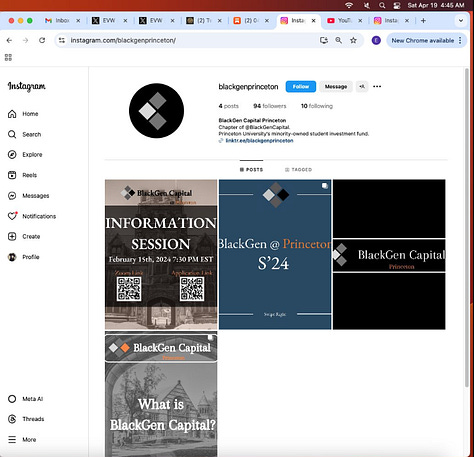This screenshot has width=474, height=457.
Task: Message blackgenprinceton
Action: coord(336,87)
